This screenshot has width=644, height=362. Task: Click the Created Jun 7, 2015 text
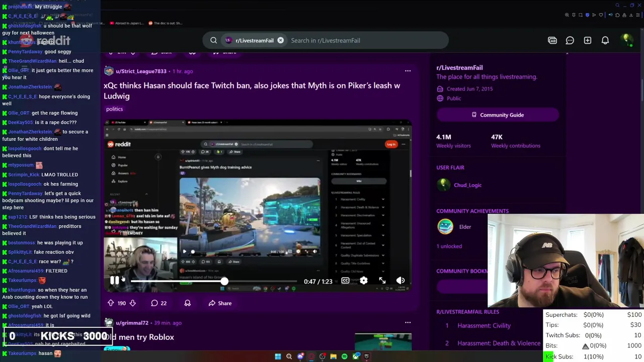point(469,89)
